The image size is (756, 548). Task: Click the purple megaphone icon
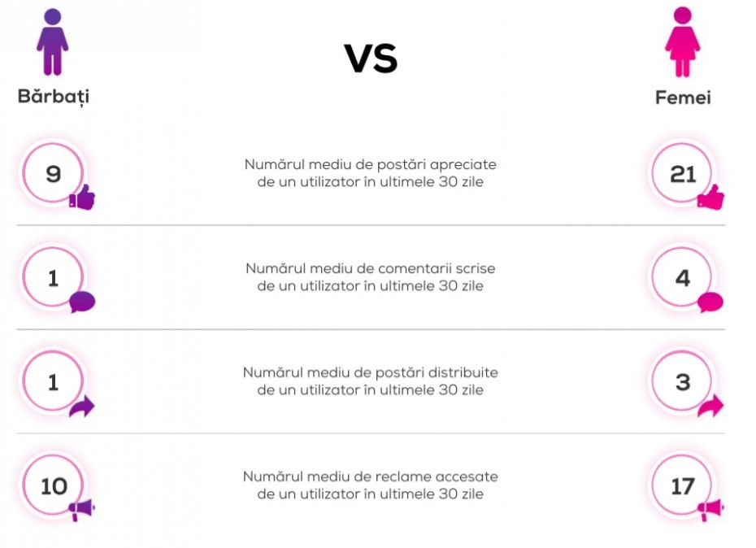(81, 511)
